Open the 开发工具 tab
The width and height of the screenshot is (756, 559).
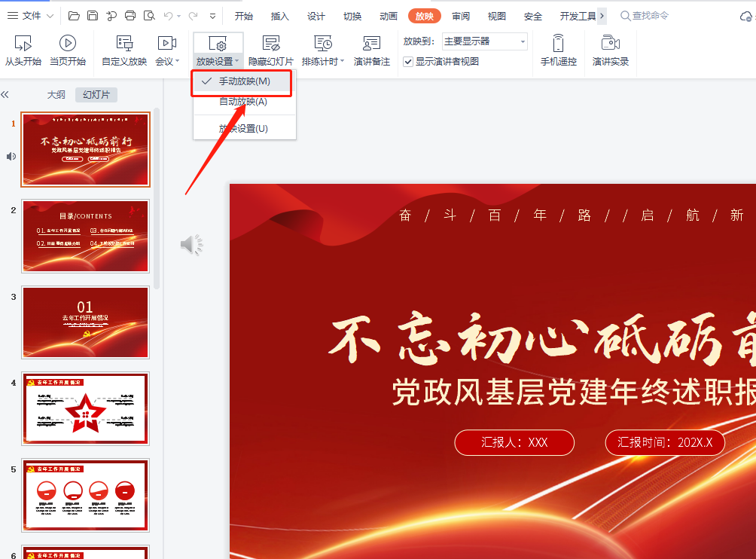click(578, 17)
